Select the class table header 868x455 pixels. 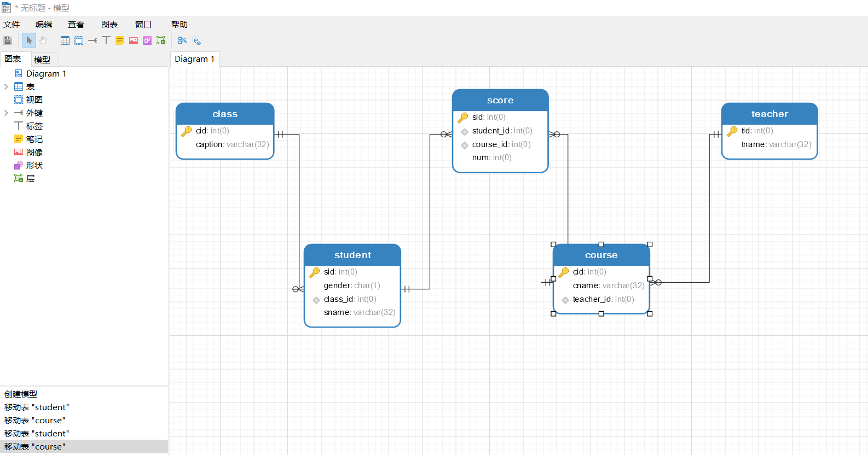[x=225, y=114]
